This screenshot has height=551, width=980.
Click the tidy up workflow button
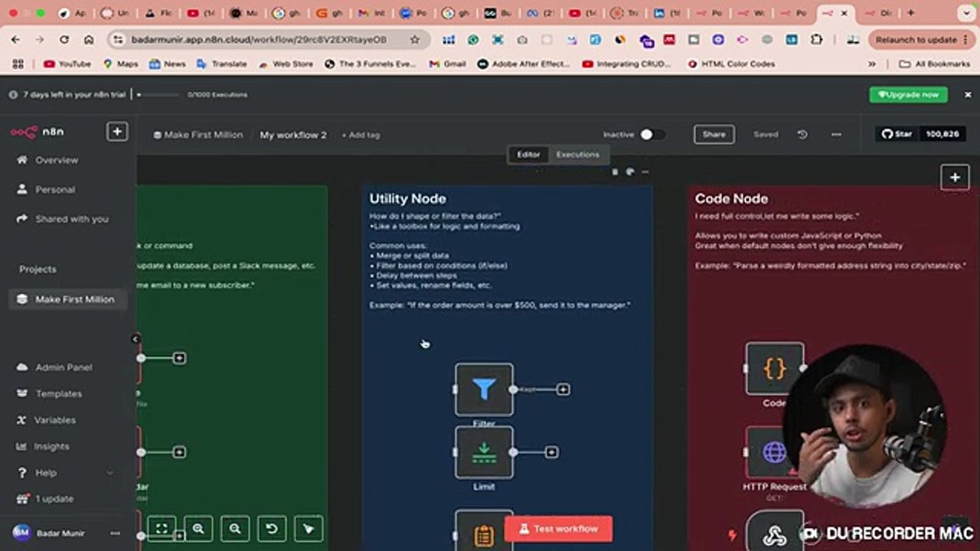pyautogui.click(x=309, y=528)
